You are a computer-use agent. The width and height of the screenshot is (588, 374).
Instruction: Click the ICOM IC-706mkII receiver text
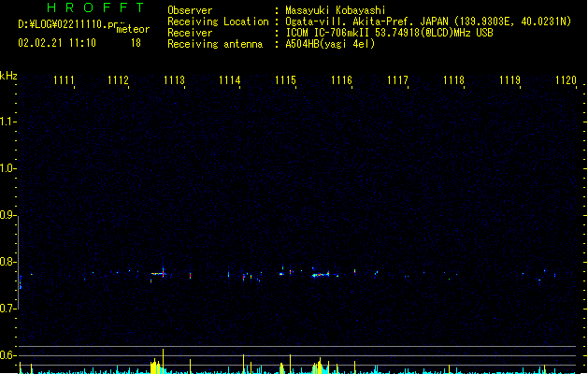(x=389, y=33)
